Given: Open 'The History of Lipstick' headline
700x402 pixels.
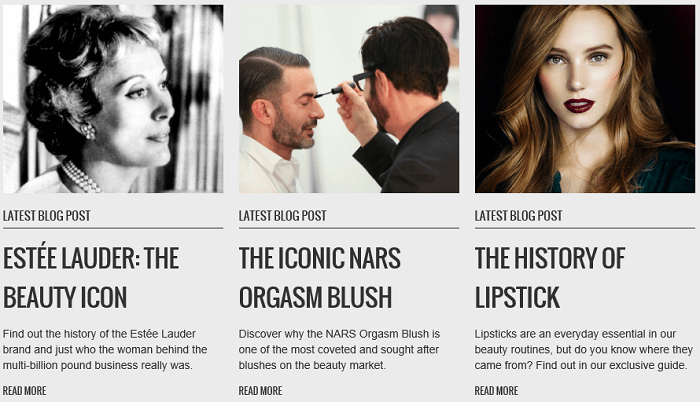Looking at the screenshot, I should click(x=550, y=278).
